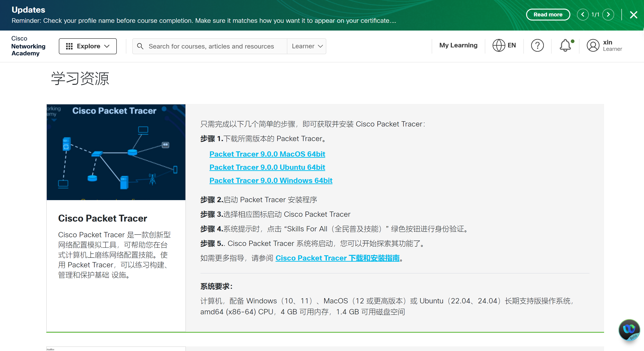644x351 pixels.
Task: Download Packet Tracer 9.0.0 Ubuntu 64bit
Action: [x=267, y=167]
